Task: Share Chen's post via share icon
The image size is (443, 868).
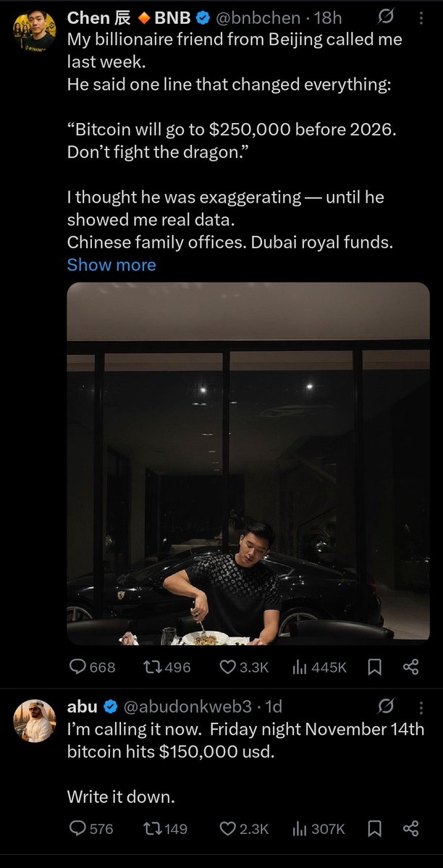Action: pyautogui.click(x=411, y=667)
